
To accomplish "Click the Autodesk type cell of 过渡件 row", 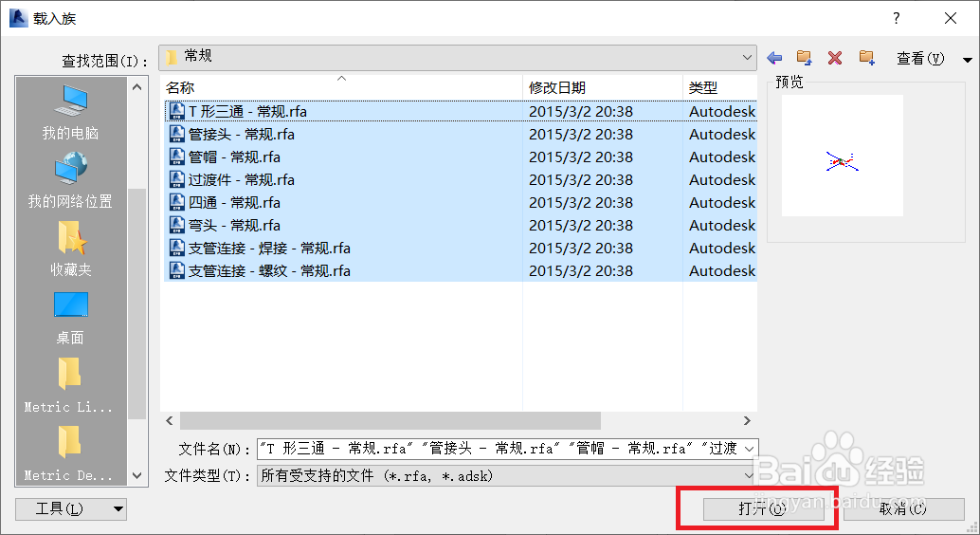I will tap(722, 179).
